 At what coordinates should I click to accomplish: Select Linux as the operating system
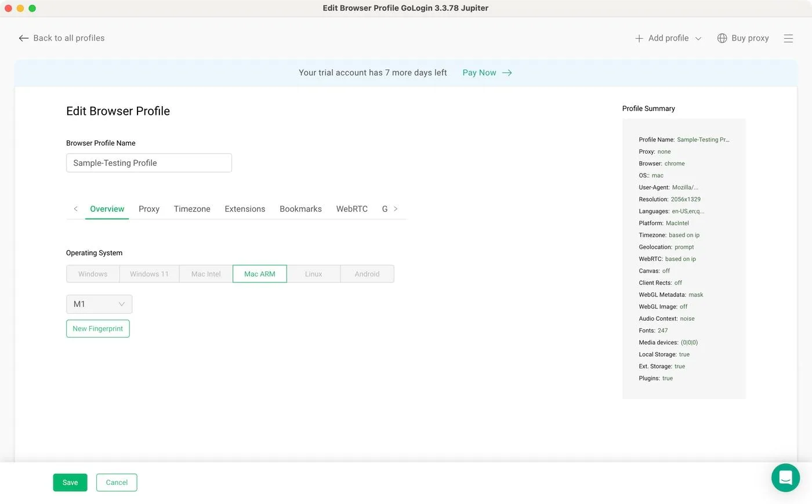click(x=313, y=274)
